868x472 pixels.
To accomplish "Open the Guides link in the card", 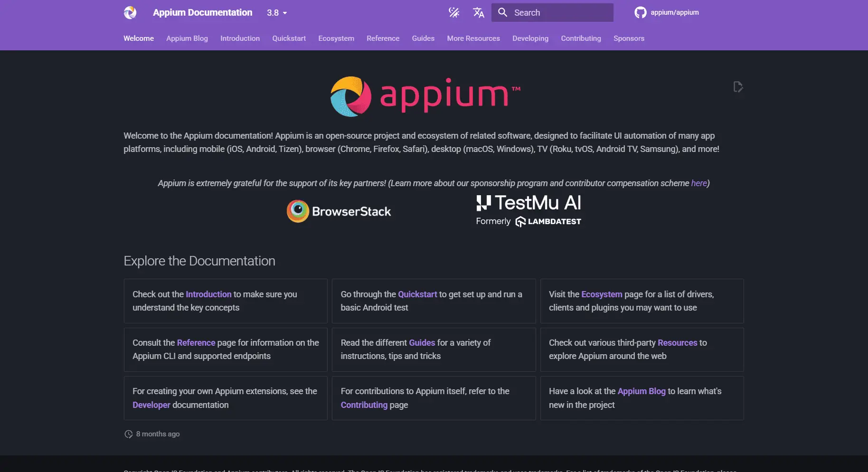I will click(422, 343).
